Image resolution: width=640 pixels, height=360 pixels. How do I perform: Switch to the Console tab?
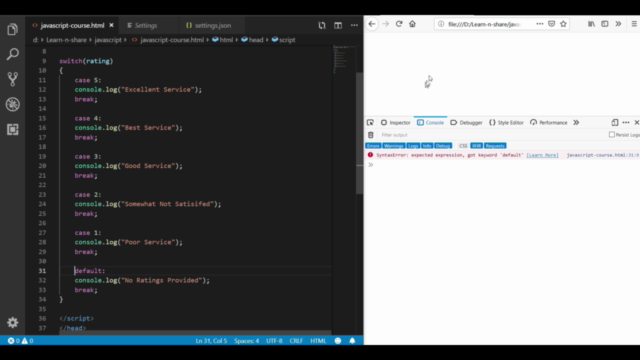pyautogui.click(x=430, y=122)
